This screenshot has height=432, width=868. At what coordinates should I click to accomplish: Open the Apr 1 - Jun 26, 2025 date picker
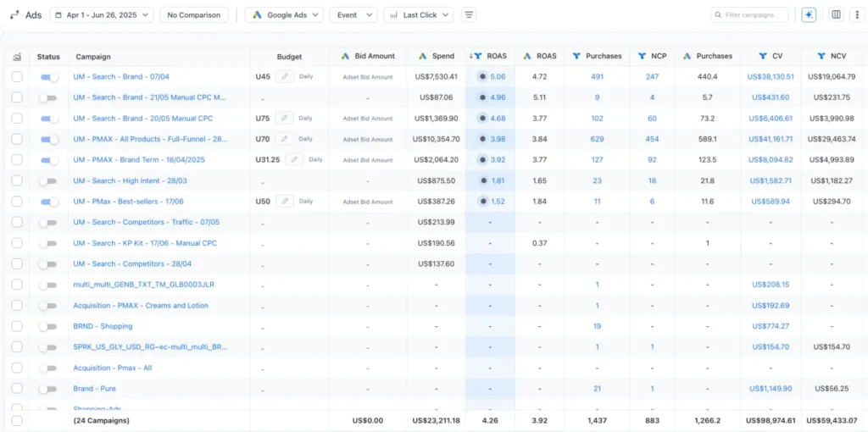pos(102,15)
